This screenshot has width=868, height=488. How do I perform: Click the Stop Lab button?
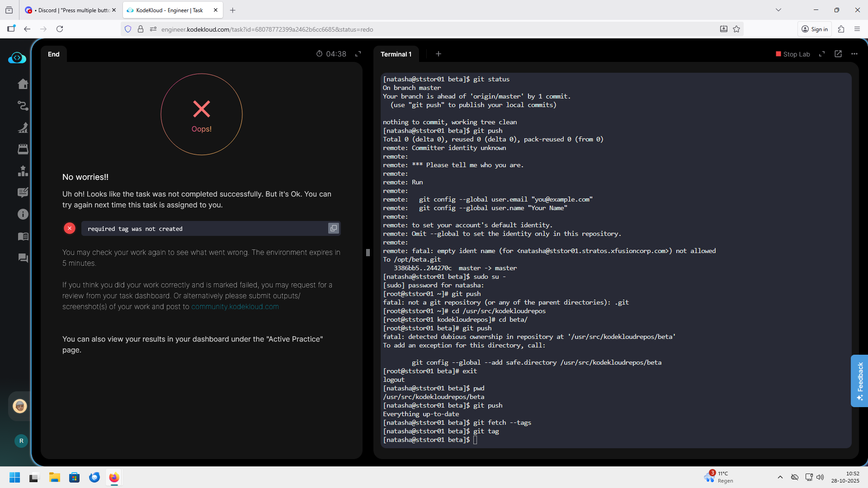tap(793, 54)
